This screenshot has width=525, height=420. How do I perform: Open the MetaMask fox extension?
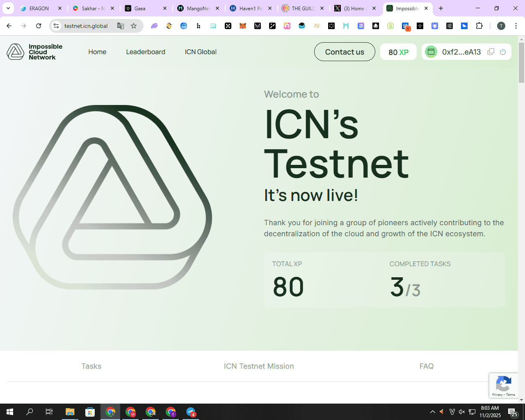(243, 26)
